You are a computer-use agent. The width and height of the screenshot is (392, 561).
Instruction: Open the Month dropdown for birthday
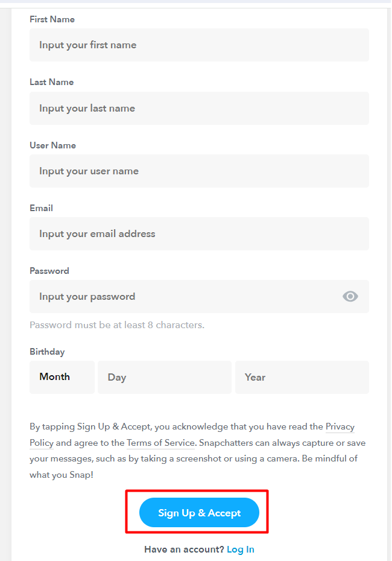tap(62, 377)
